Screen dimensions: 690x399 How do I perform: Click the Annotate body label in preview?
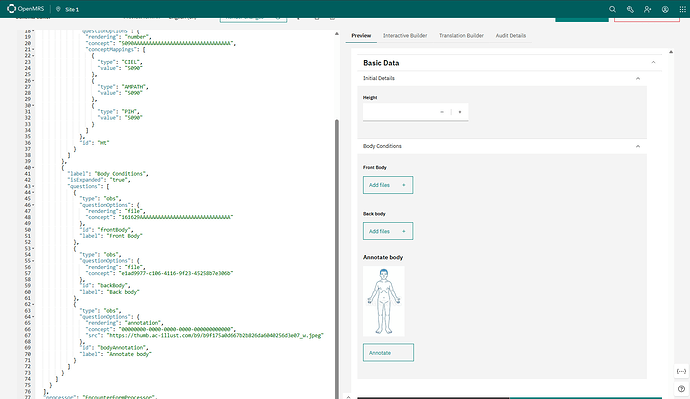click(383, 257)
